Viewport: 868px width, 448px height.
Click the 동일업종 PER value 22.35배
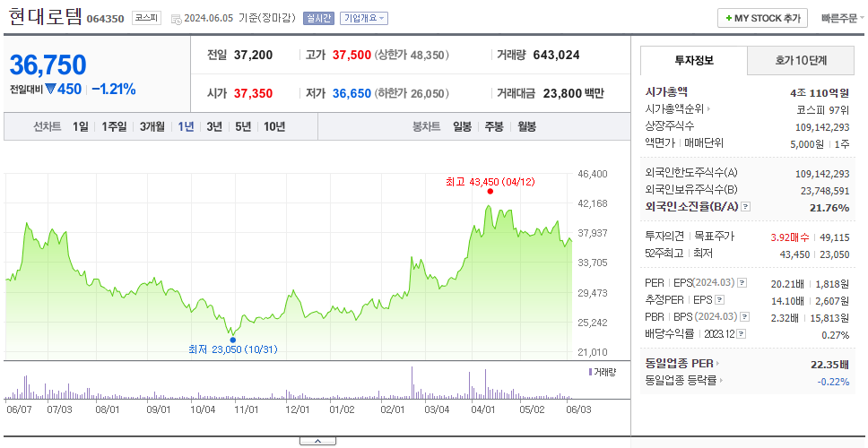pos(829,365)
